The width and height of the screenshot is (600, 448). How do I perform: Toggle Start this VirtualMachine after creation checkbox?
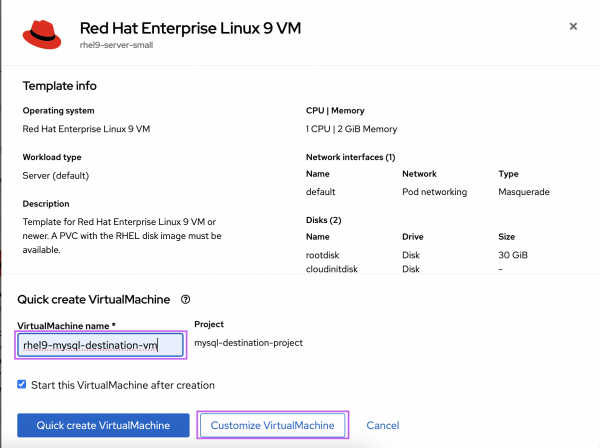click(23, 384)
